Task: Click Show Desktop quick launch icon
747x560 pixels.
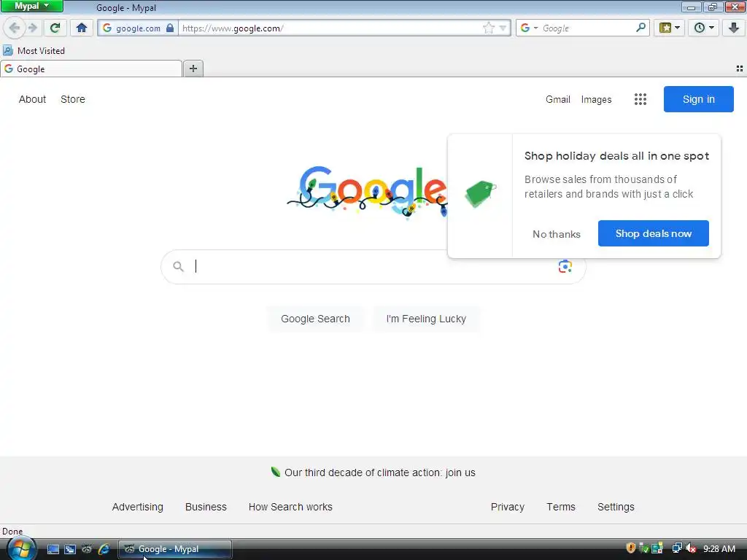Action: [53, 549]
